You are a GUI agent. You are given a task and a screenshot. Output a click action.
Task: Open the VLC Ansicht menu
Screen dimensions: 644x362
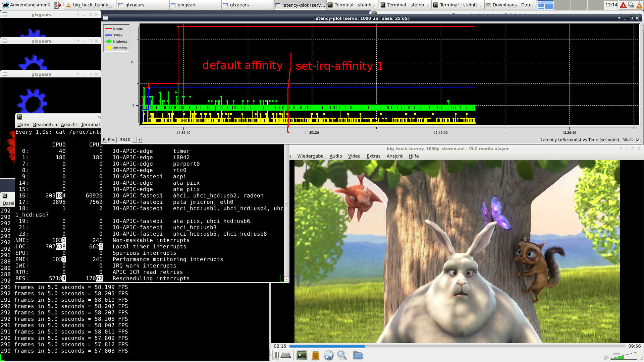coord(394,156)
